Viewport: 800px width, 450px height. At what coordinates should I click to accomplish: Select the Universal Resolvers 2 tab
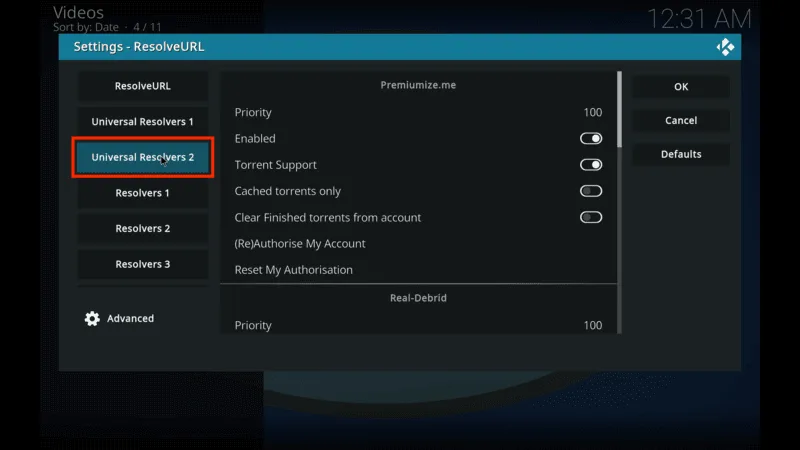click(x=142, y=157)
